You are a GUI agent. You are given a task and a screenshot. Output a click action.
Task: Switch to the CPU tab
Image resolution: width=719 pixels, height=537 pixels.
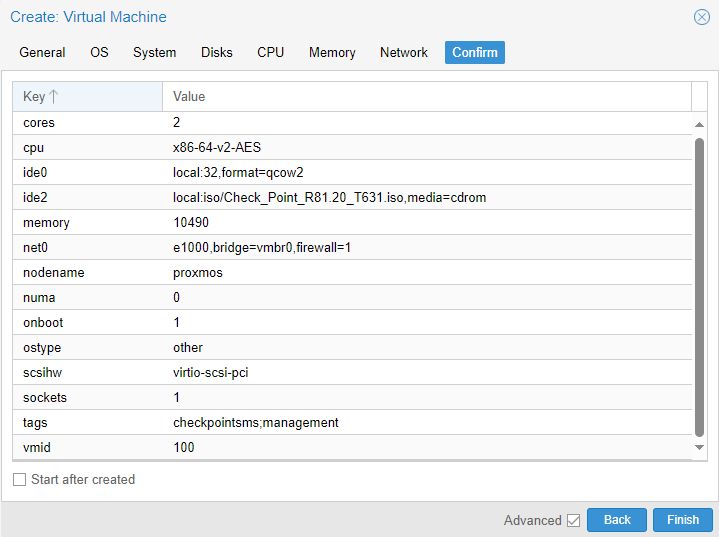[270, 53]
